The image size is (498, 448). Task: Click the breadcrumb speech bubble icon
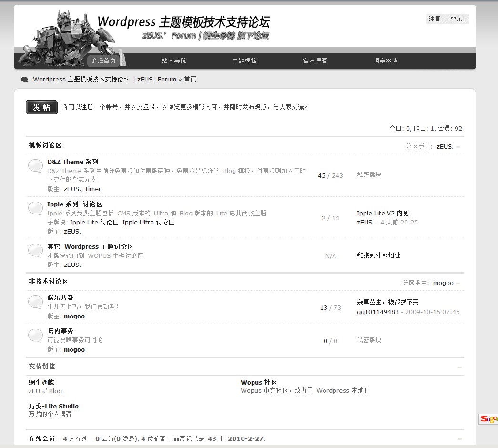coord(24,80)
